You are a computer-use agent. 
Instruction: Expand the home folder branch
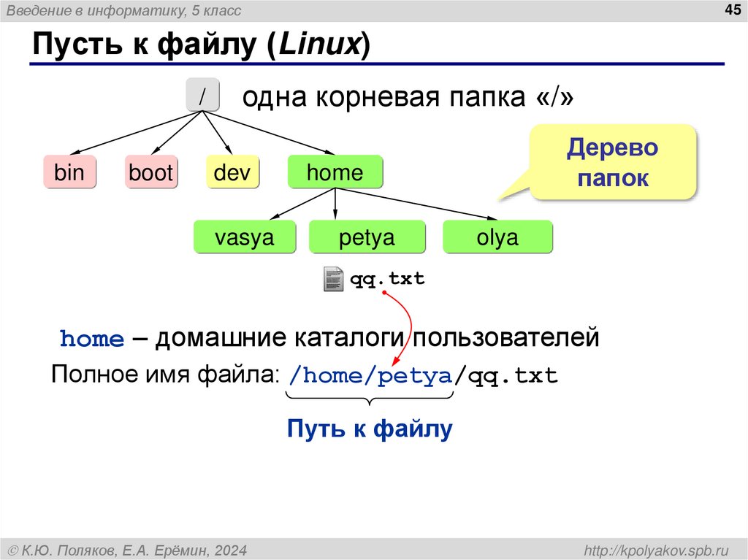[335, 172]
